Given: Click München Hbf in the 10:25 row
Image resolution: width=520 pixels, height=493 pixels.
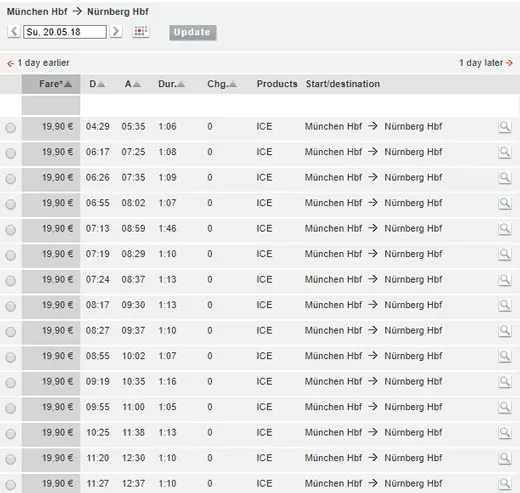Looking at the screenshot, I should pos(333,433).
